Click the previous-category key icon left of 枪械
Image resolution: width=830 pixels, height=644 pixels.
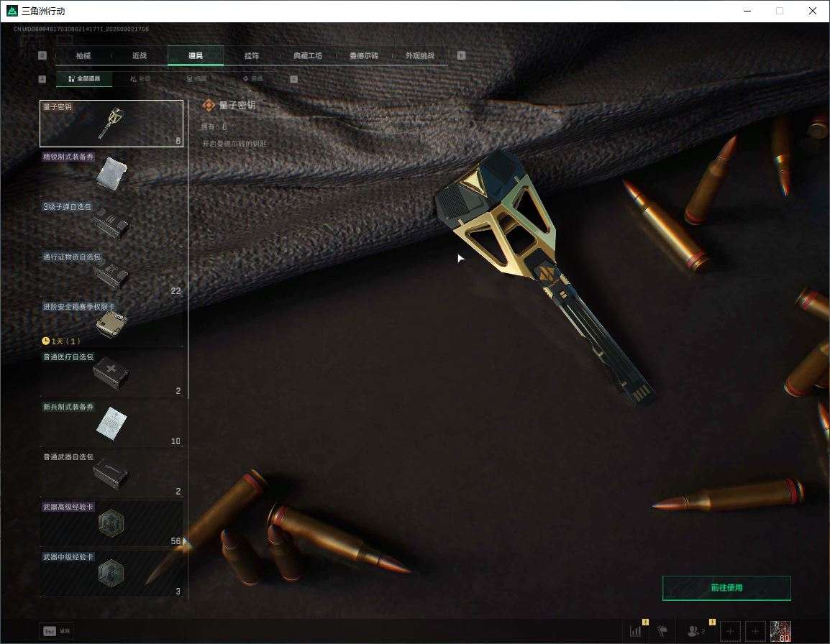point(42,55)
